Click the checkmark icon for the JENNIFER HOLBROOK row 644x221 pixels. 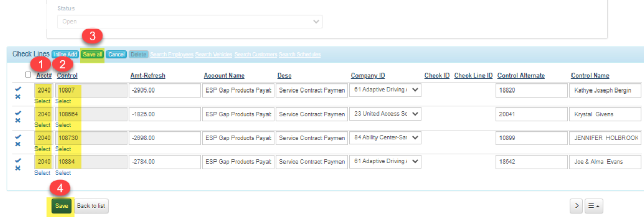(x=18, y=136)
